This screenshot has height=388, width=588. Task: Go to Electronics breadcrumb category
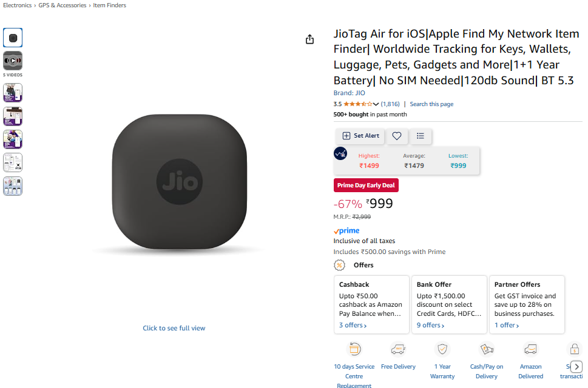pos(17,5)
